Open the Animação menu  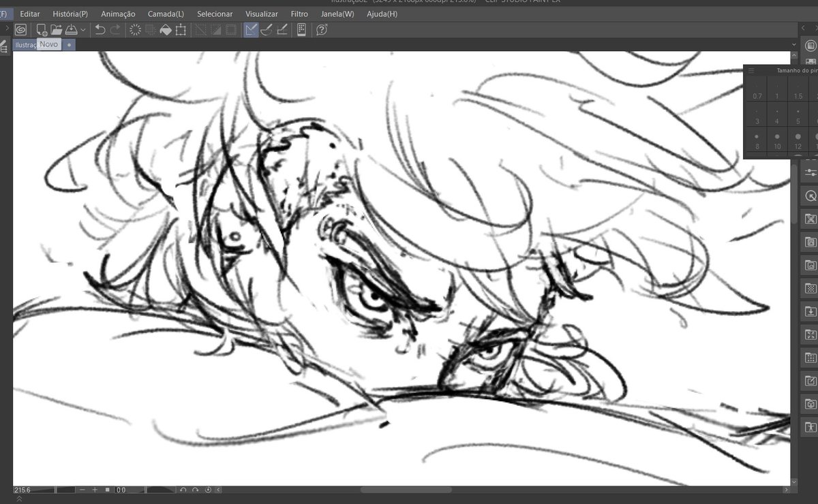point(118,14)
